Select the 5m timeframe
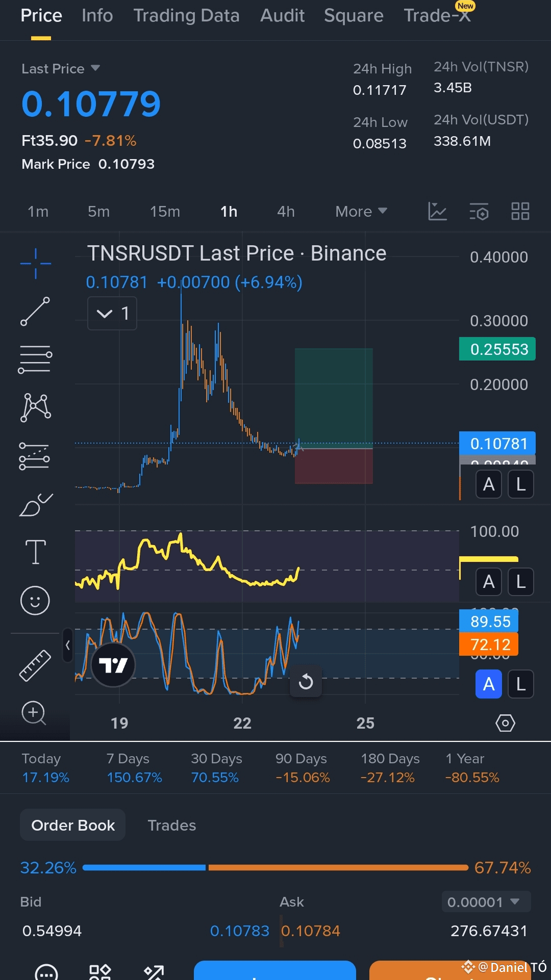The image size is (551, 980). pos(98,211)
